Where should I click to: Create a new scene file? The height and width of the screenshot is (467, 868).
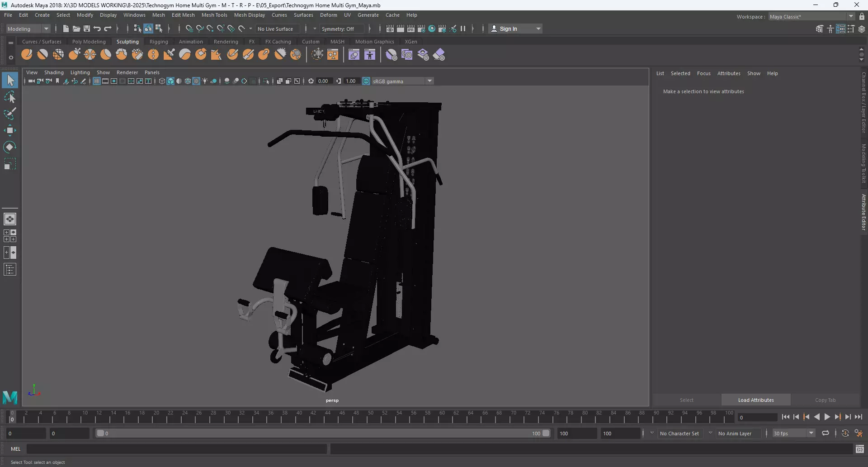pos(66,29)
